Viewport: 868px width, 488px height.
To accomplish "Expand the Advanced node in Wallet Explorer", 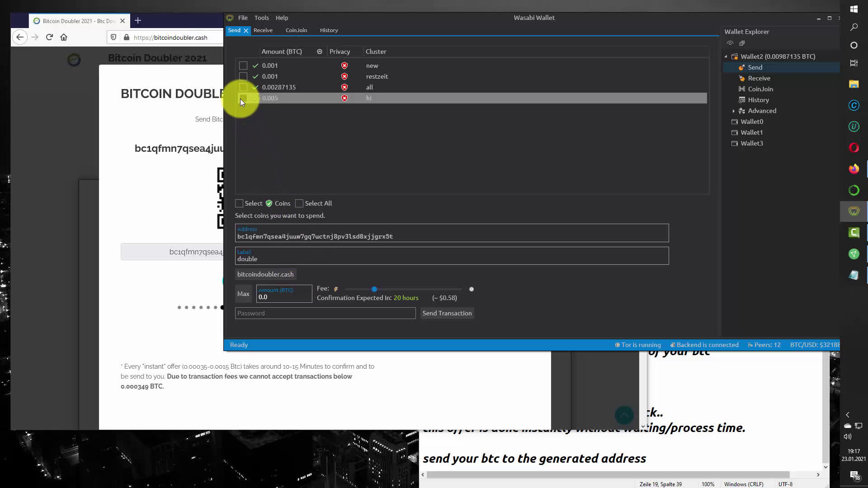I will coord(735,111).
